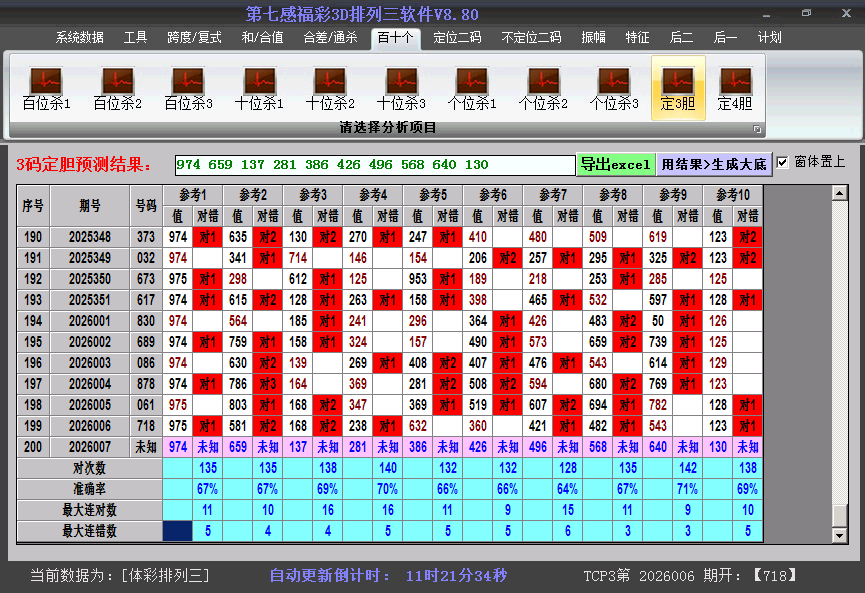Open the 不定位二码 tab
865x593 pixels.
pyautogui.click(x=530, y=38)
